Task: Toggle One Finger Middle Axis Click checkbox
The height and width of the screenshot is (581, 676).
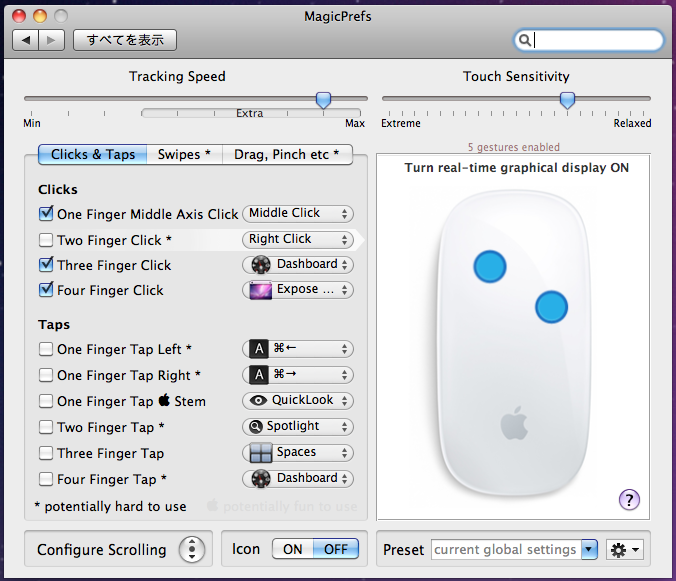Action: click(46, 213)
